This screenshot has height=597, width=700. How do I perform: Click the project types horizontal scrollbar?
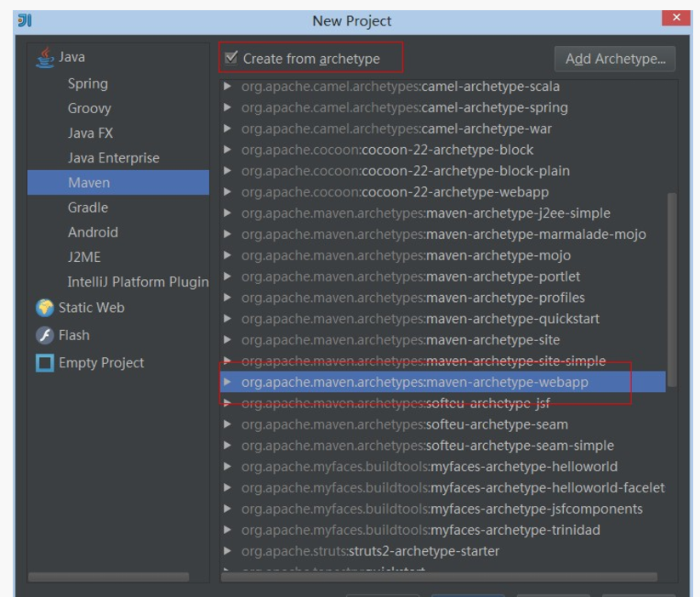point(109,577)
